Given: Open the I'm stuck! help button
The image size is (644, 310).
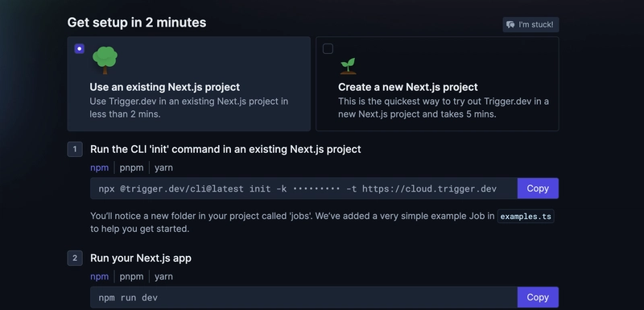Looking at the screenshot, I should coord(530,25).
